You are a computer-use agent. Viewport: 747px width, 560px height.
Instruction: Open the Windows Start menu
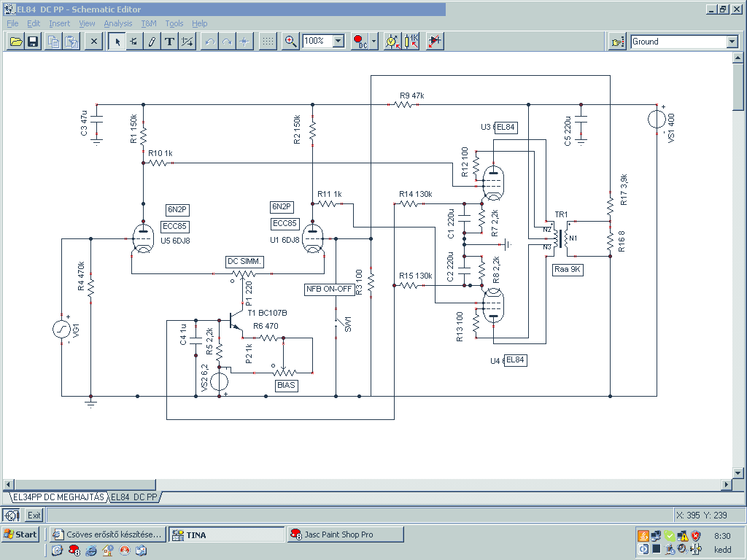pyautogui.click(x=20, y=534)
